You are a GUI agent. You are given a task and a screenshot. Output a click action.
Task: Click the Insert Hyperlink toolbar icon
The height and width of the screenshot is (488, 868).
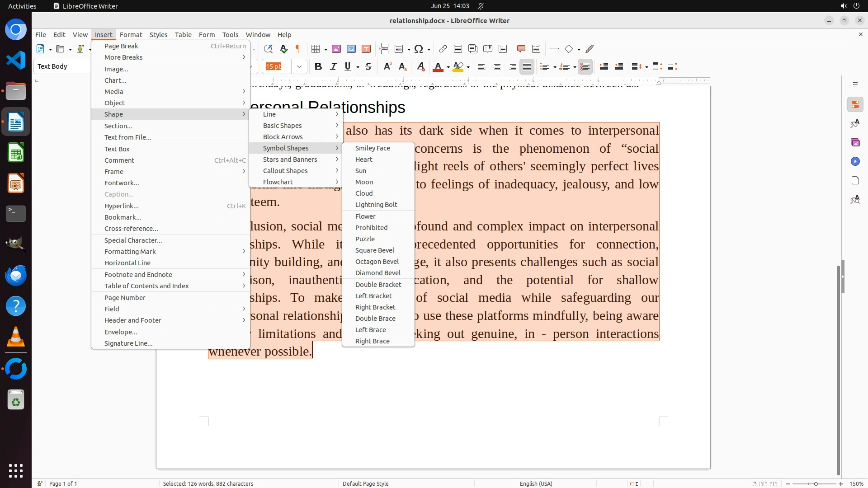coord(443,49)
